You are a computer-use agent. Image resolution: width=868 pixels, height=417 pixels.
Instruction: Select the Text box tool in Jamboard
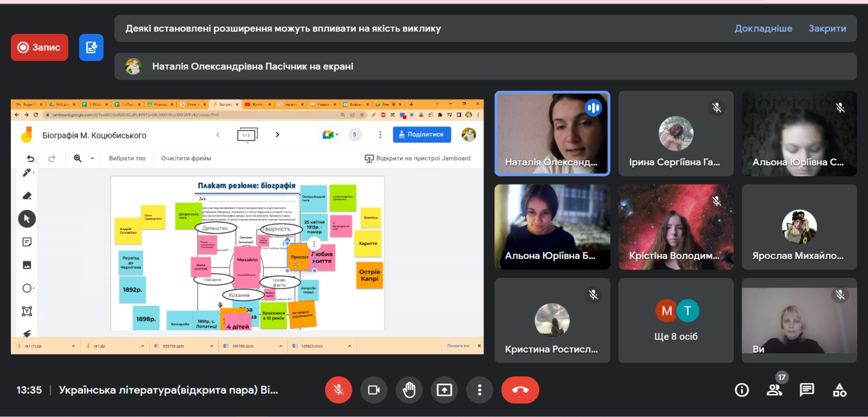tap(27, 311)
